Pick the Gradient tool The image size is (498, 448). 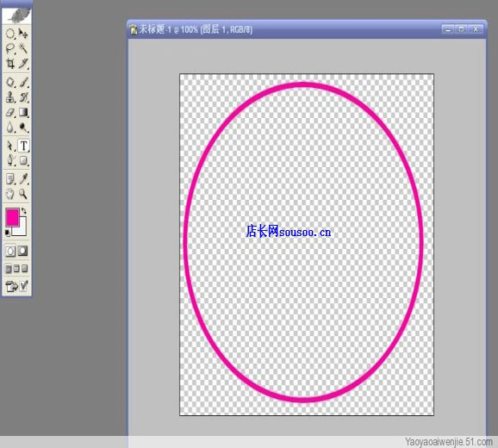pyautogui.click(x=23, y=112)
